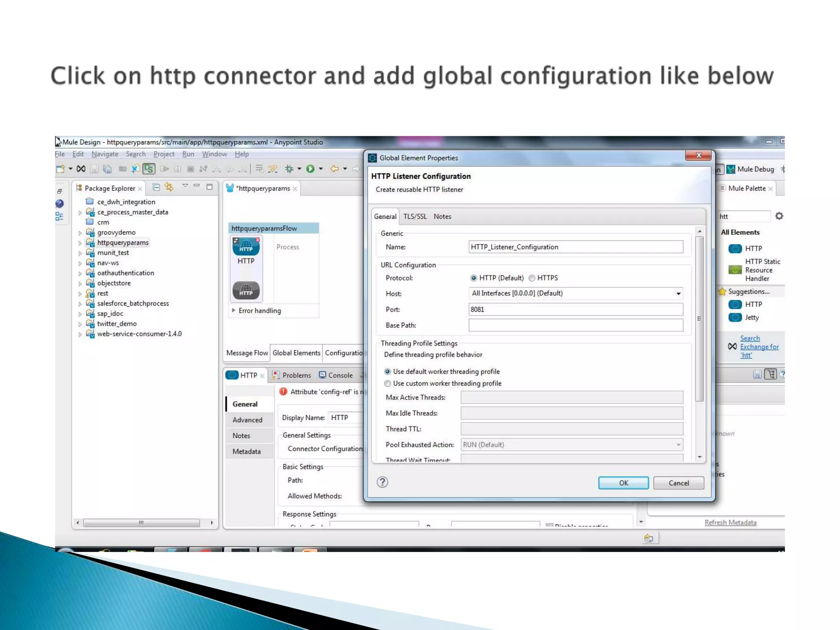
Task: Select the HTTPS protocol radio button
Action: point(532,278)
